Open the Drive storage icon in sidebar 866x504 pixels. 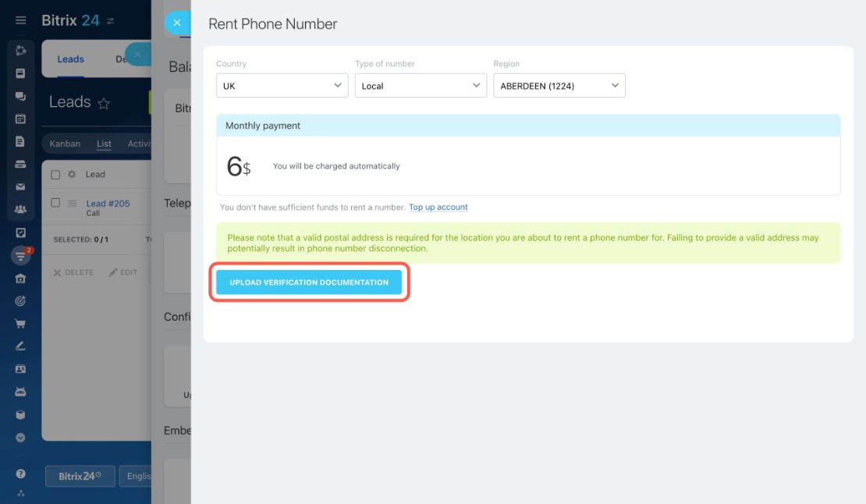(x=20, y=164)
